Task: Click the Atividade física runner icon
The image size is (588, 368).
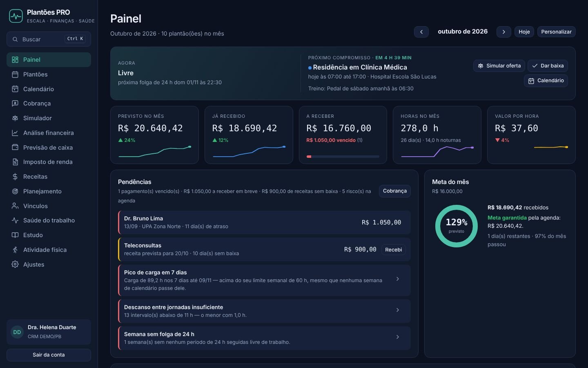Action: pyautogui.click(x=15, y=250)
